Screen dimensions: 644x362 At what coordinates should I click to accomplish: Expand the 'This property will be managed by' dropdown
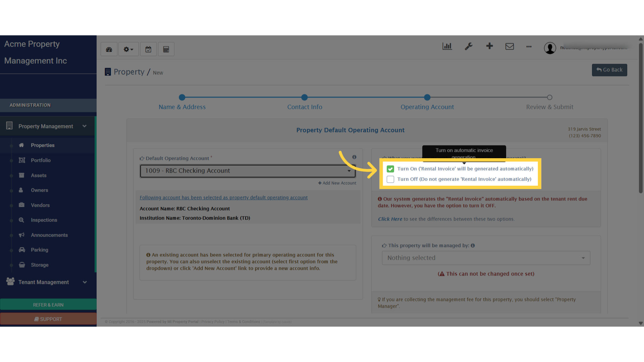tap(486, 258)
